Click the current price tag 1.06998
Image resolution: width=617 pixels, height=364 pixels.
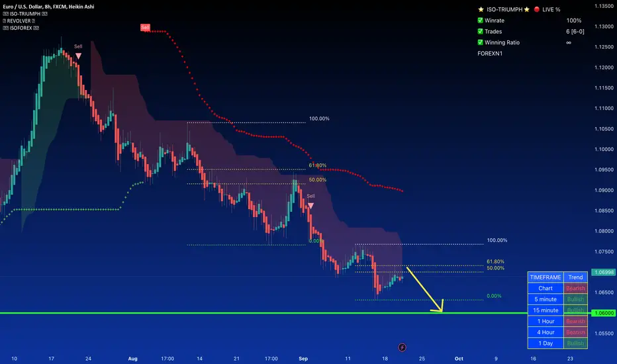pos(604,272)
